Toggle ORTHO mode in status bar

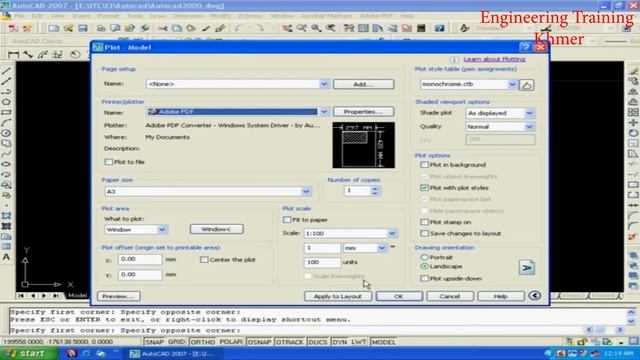coord(202,342)
